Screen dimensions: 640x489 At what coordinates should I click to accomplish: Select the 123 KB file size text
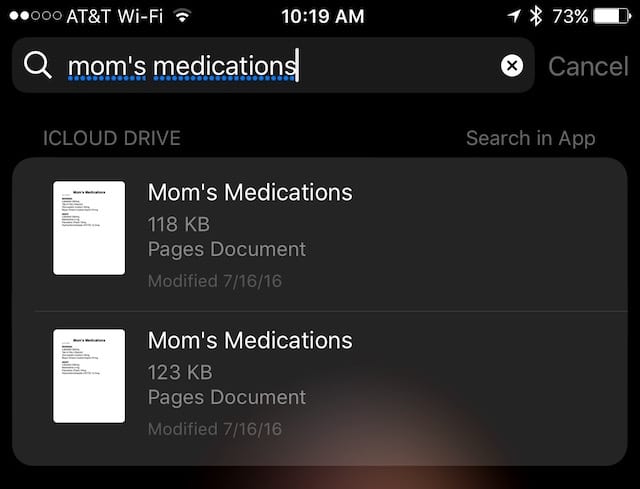tap(179, 370)
